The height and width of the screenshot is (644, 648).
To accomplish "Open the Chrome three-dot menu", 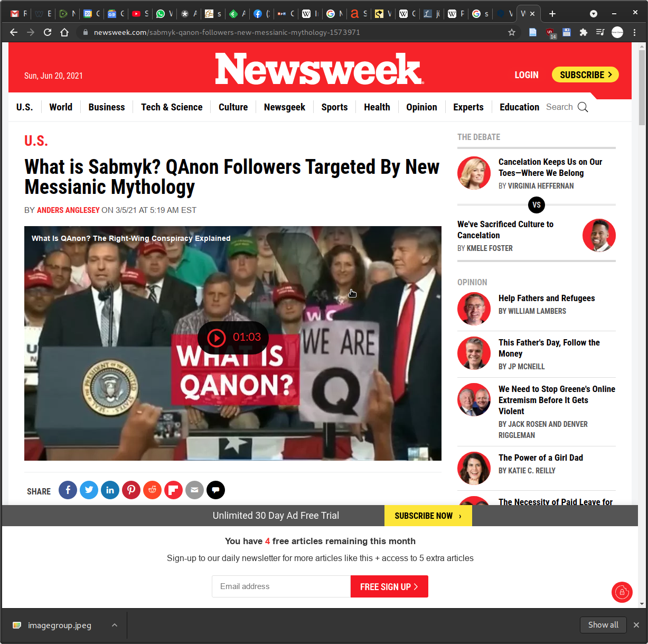I will click(634, 32).
